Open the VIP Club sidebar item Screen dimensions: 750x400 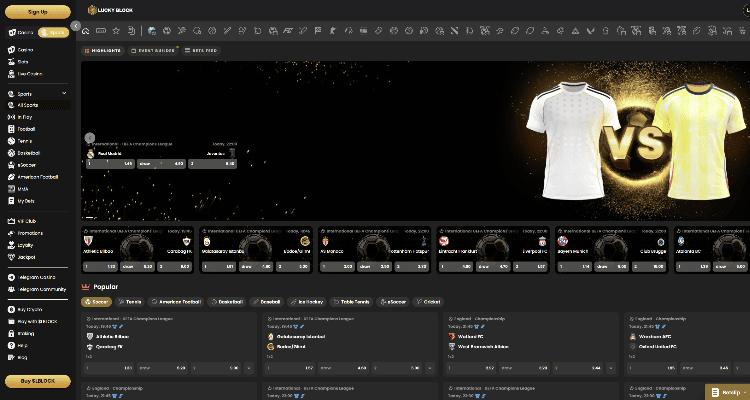pyautogui.click(x=26, y=219)
